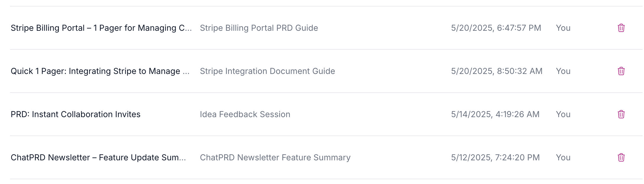
Task: Select the 5/20/2025, 8:50:32 AM timestamp
Action: pyautogui.click(x=496, y=71)
